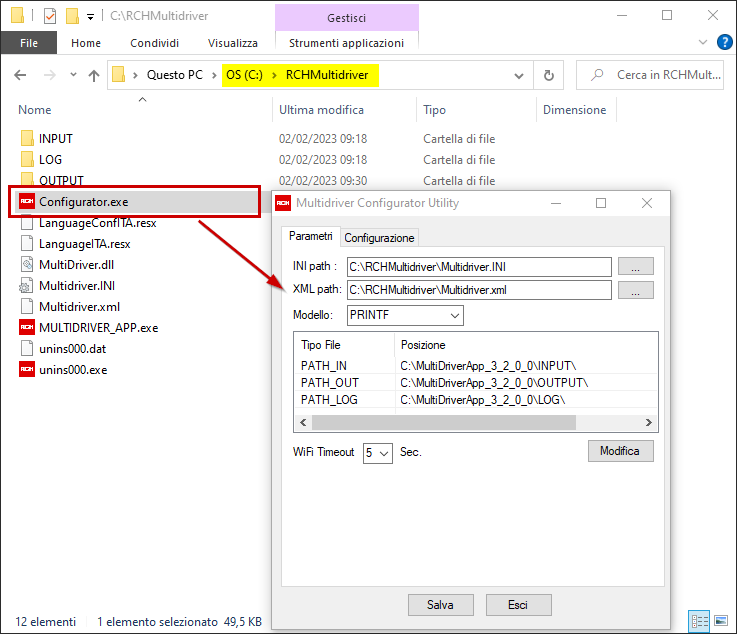737x634 pixels.
Task: Click the Configurator Utility title bar RCH icon
Action: pos(283,203)
